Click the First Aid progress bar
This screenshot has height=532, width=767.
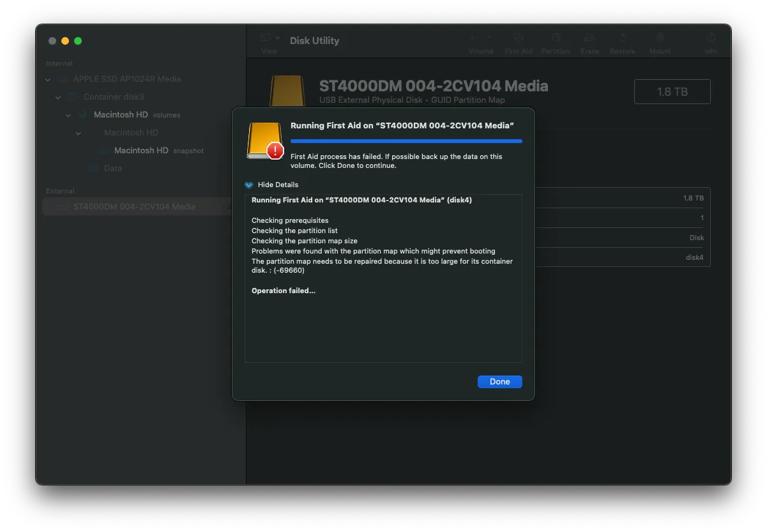[x=406, y=141]
